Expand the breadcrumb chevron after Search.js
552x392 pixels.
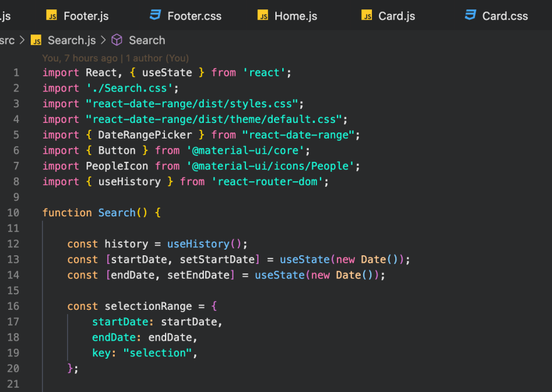pos(103,40)
